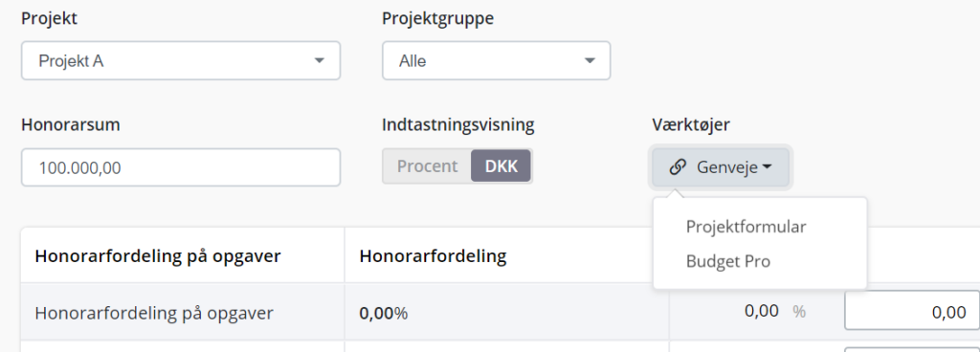Click the bold 0,00% value in the row
The width and height of the screenshot is (980, 352).
(x=383, y=313)
